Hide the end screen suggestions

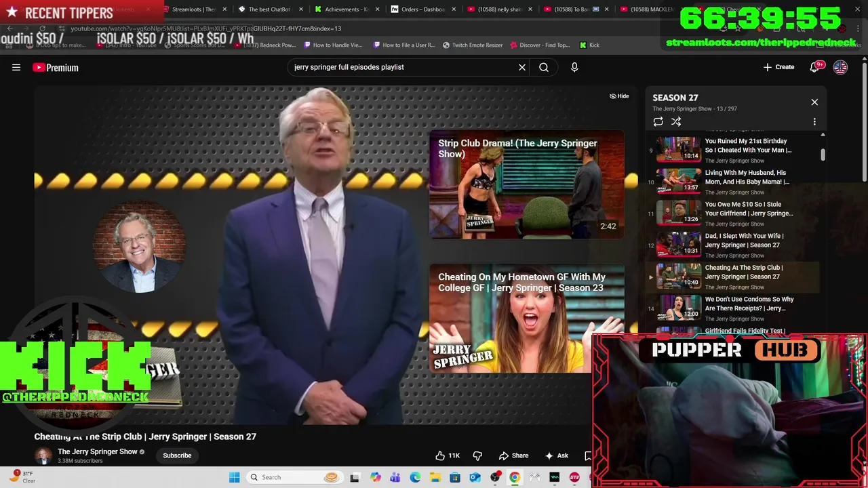(x=619, y=96)
